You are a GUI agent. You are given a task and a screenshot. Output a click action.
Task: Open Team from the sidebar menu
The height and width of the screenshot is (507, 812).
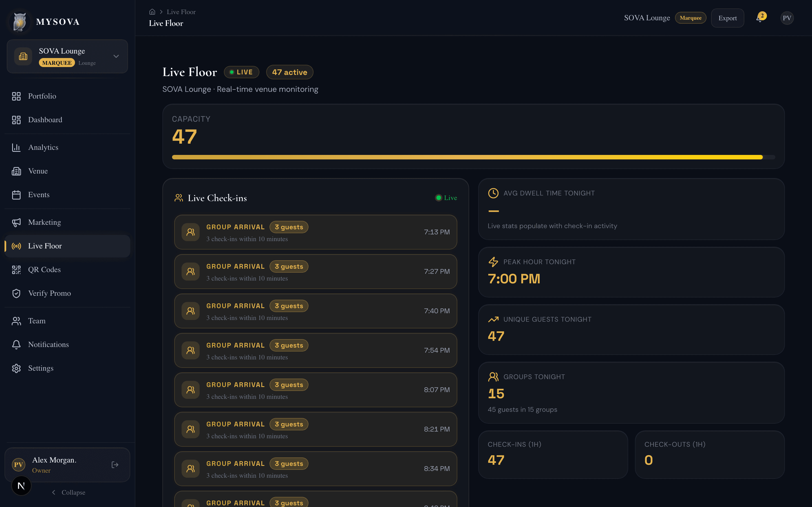tap(16, 321)
